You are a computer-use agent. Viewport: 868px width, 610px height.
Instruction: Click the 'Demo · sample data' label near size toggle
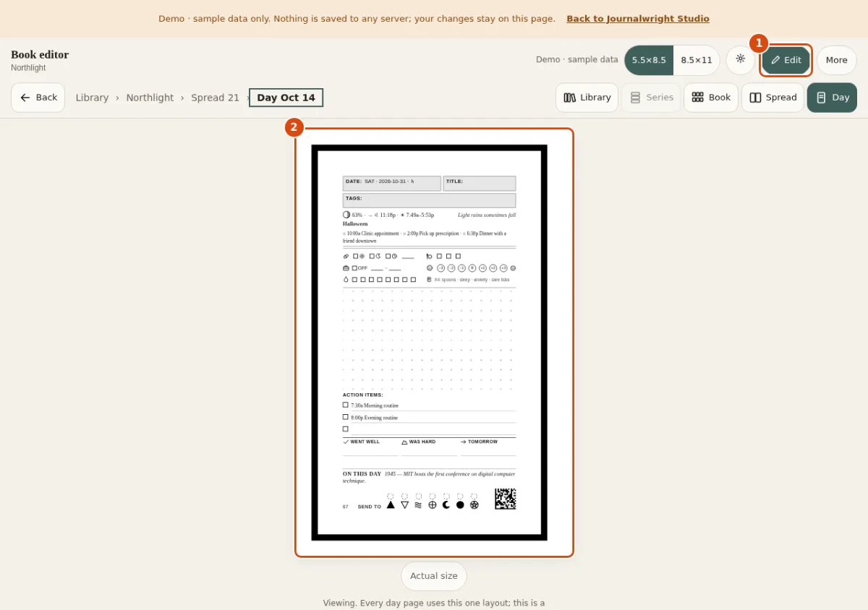pyautogui.click(x=577, y=60)
